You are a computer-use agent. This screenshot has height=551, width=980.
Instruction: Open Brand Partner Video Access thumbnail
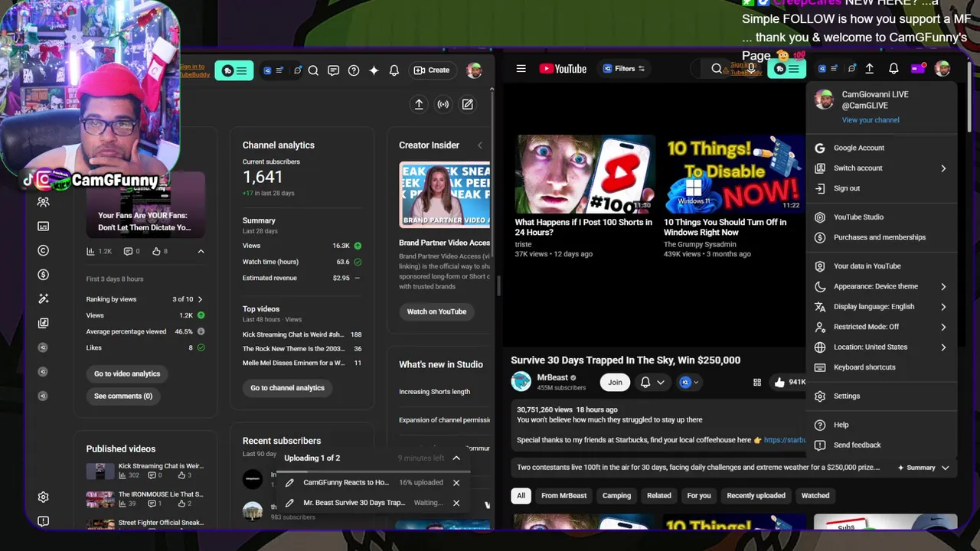(445, 195)
